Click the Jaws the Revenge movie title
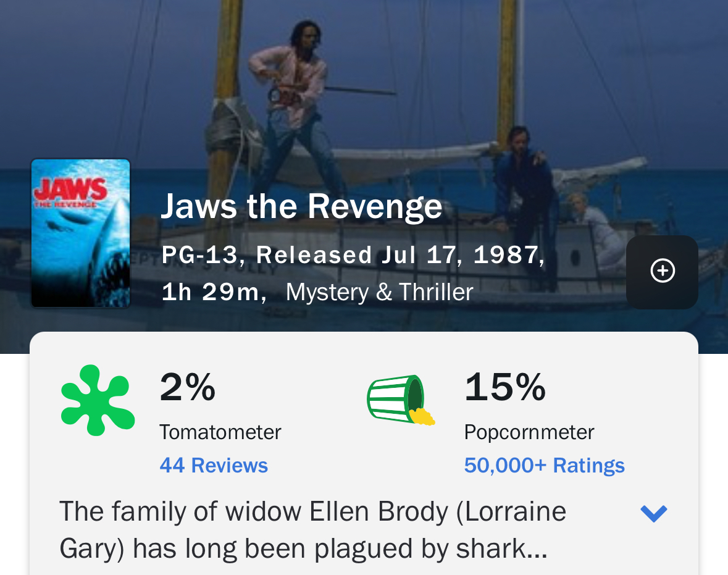This screenshot has width=728, height=575. [x=301, y=206]
